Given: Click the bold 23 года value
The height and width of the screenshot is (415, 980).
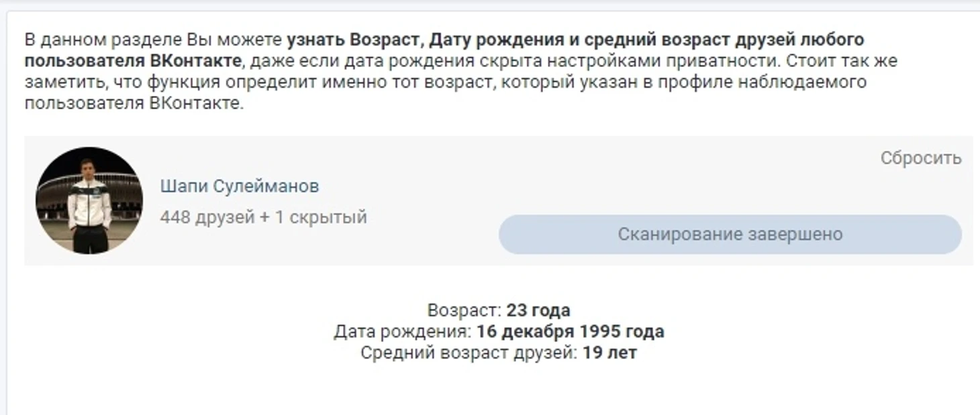Looking at the screenshot, I should click(x=538, y=310).
